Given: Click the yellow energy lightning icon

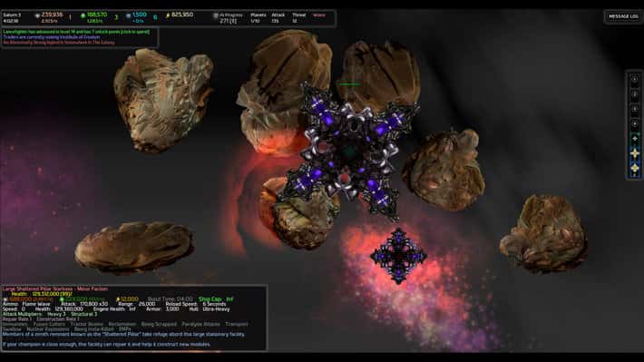Looking at the screenshot, I should click(x=168, y=15).
